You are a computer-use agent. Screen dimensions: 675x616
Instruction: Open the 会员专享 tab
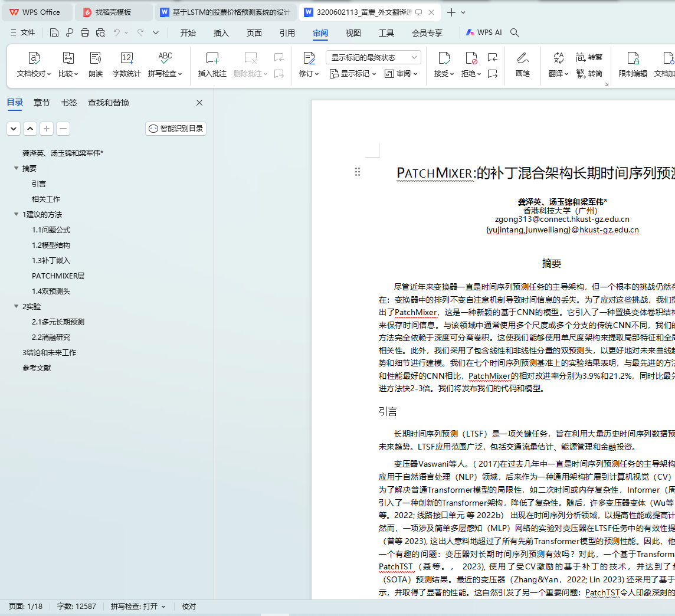pyautogui.click(x=427, y=32)
